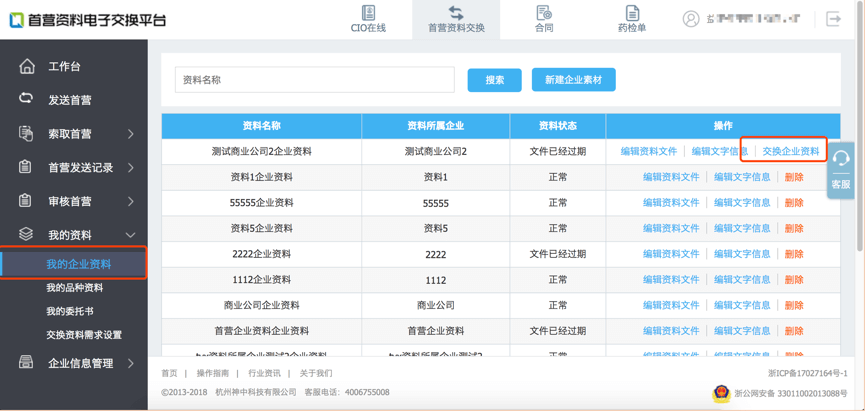The width and height of the screenshot is (865, 411).
Task: Click 发送首营 loop icon
Action: tap(26, 99)
